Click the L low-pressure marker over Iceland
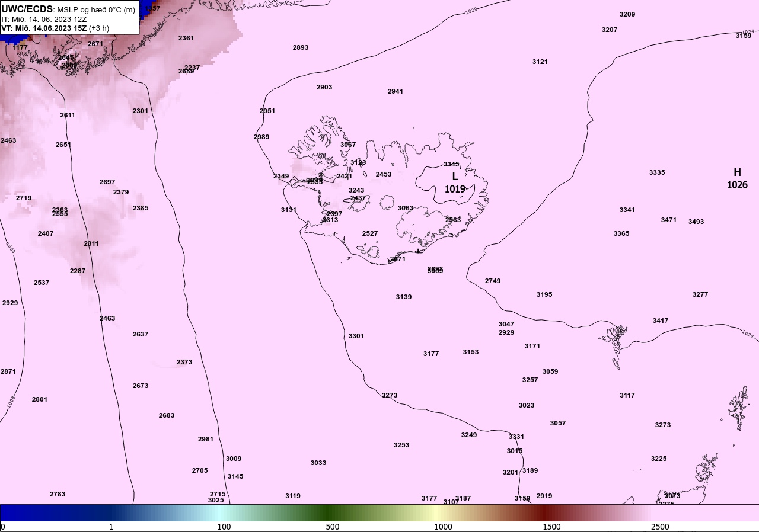759x532 pixels. click(455, 176)
